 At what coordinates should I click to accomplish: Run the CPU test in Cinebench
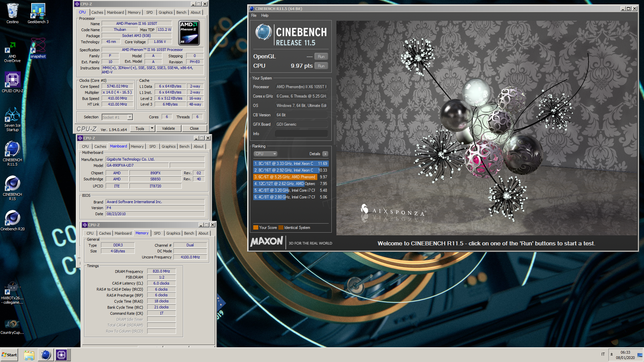(321, 66)
